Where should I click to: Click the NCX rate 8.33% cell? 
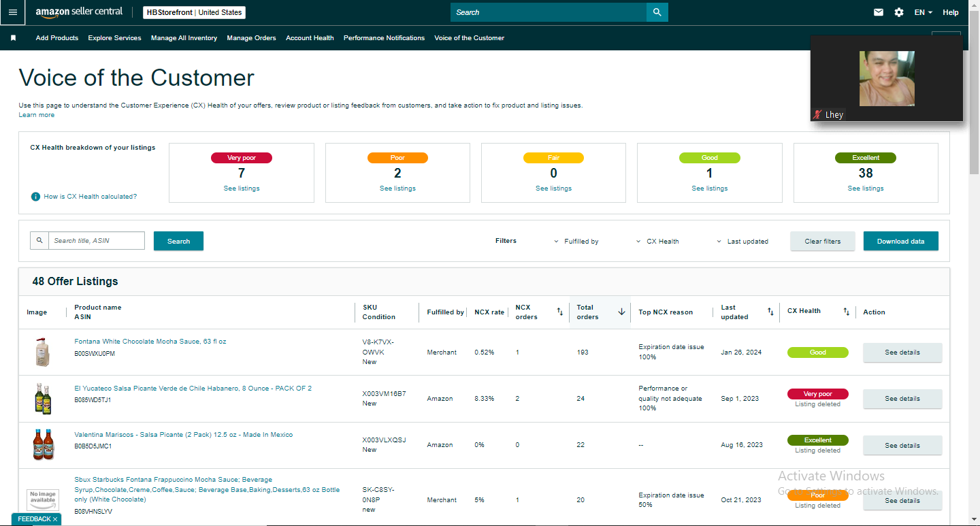tap(485, 399)
